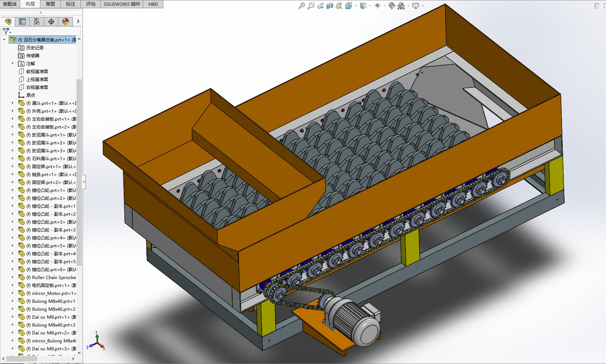The height and width of the screenshot is (364, 606).
Task: Switch to the ConfigurationManager tab
Action: pos(37,22)
